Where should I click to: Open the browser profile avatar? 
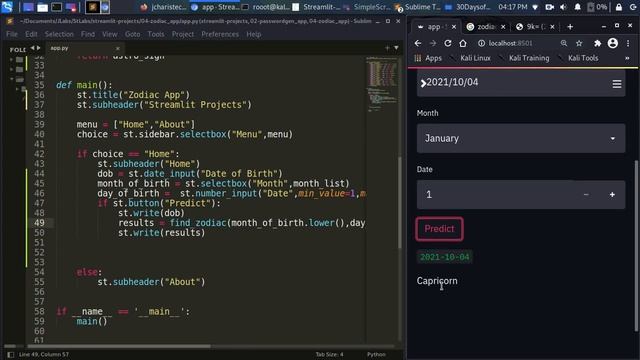tap(613, 43)
